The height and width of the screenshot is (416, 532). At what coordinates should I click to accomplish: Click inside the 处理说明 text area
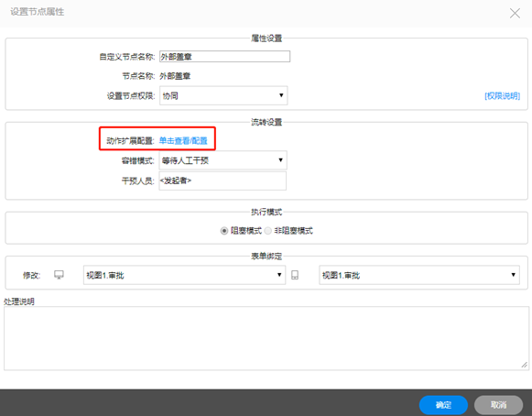tap(266, 338)
